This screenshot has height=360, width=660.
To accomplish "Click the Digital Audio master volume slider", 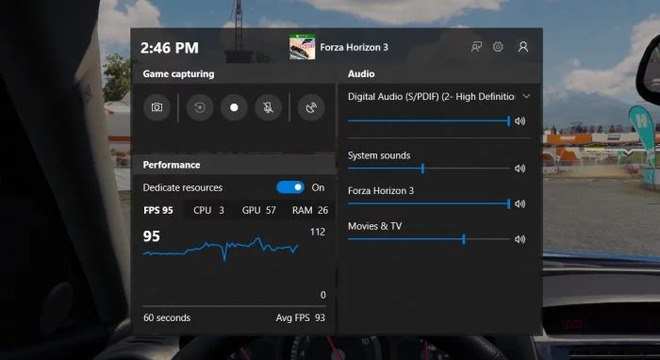I will [x=429, y=121].
